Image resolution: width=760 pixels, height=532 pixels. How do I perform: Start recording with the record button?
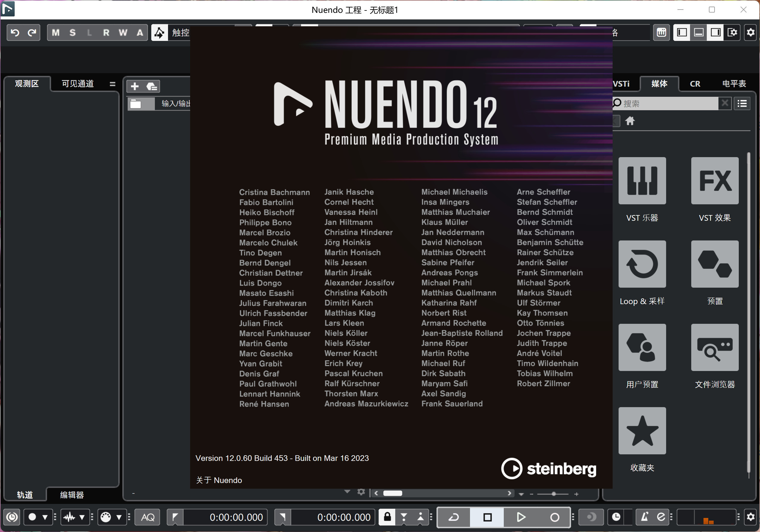point(554,517)
